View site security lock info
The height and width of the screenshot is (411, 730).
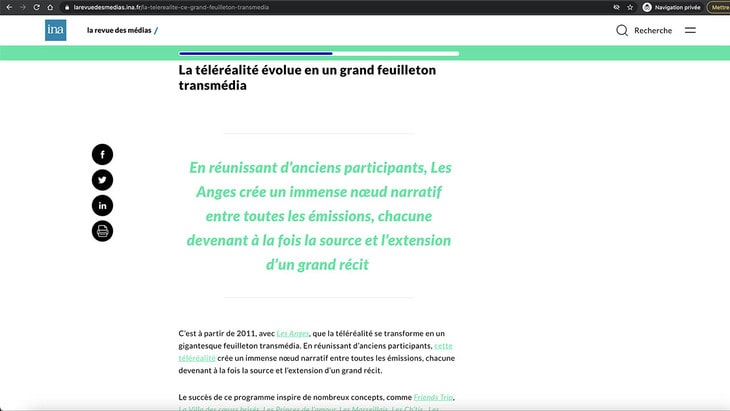click(x=67, y=7)
